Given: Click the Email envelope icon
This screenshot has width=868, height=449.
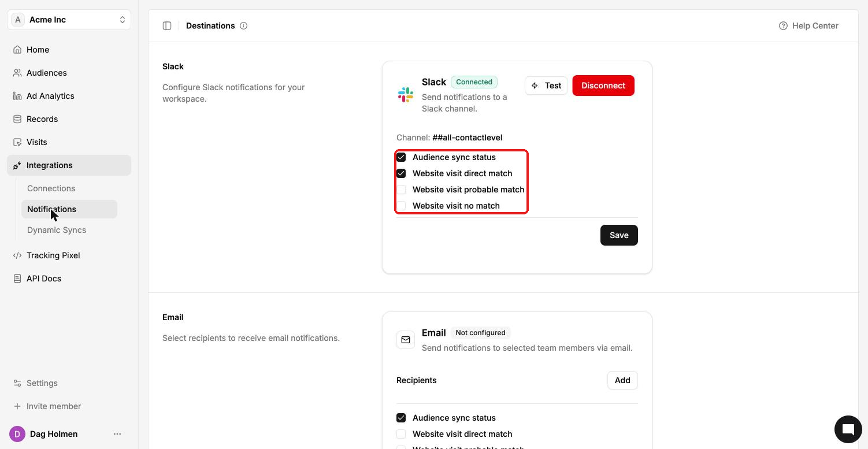Looking at the screenshot, I should (x=406, y=340).
